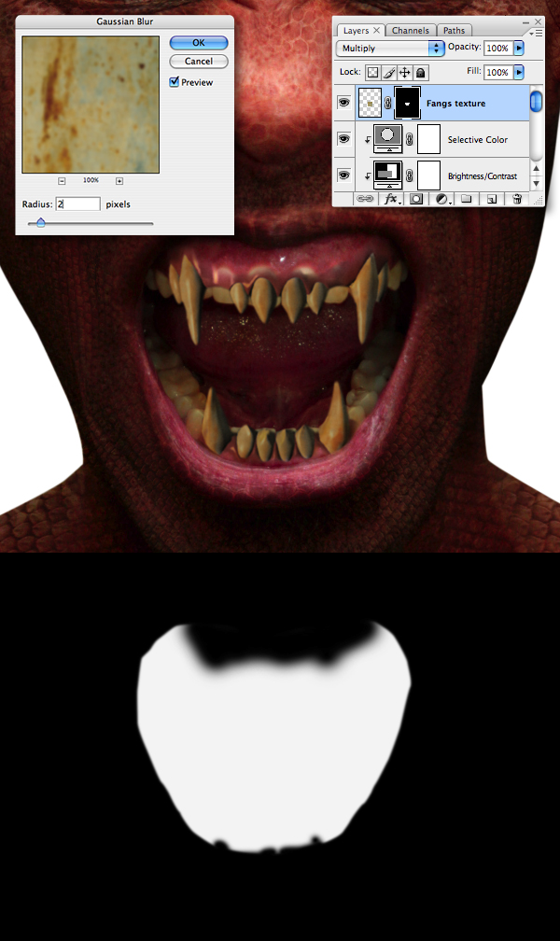Click the Layers panel scrollbar thumb
The image size is (560, 941).
(x=537, y=100)
